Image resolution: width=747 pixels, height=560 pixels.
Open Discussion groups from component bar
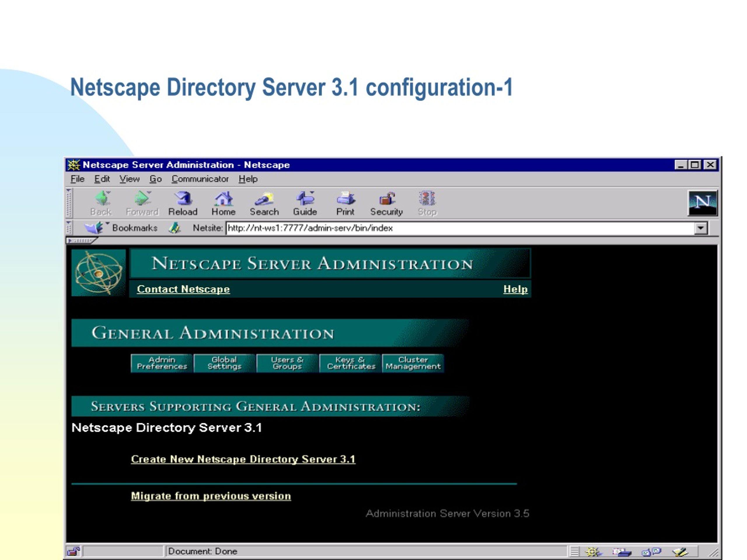(x=651, y=552)
